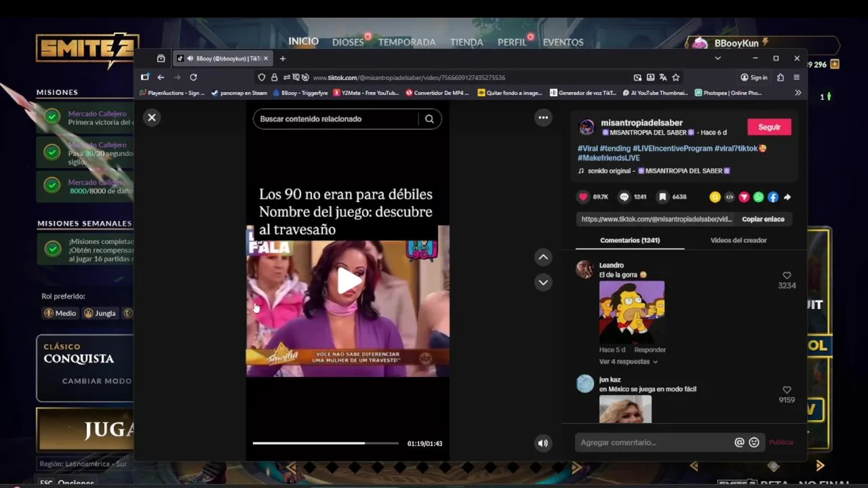Screen dimensions: 868x488
Task: Open the TIENDA tab in Smite 2
Action: (467, 42)
